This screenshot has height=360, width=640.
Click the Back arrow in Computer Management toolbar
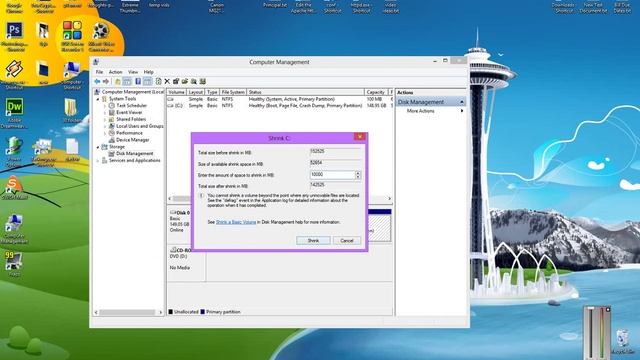pos(97,82)
